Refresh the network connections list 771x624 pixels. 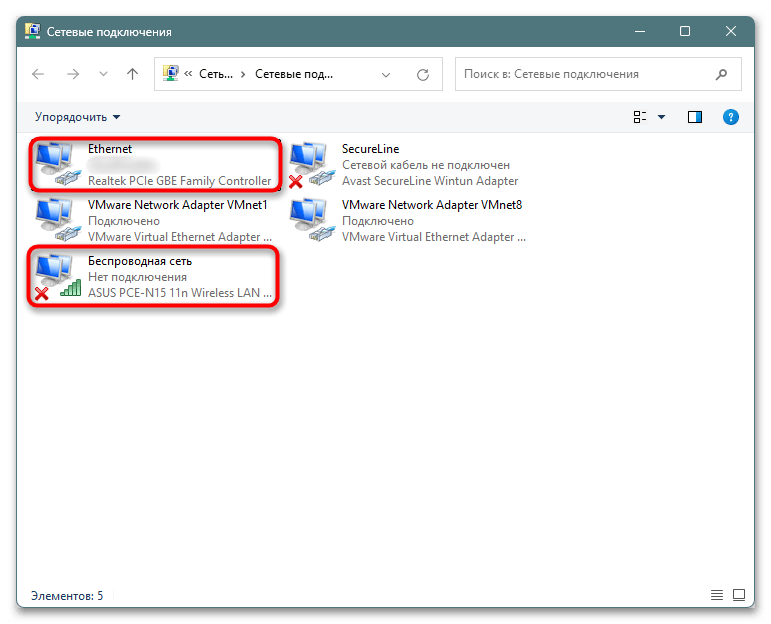click(423, 75)
